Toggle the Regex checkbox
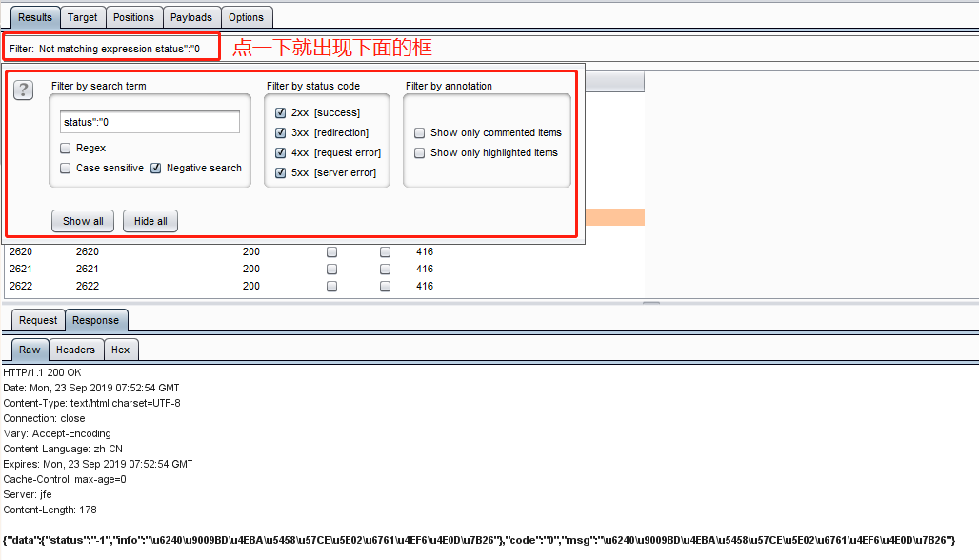 pos(65,148)
